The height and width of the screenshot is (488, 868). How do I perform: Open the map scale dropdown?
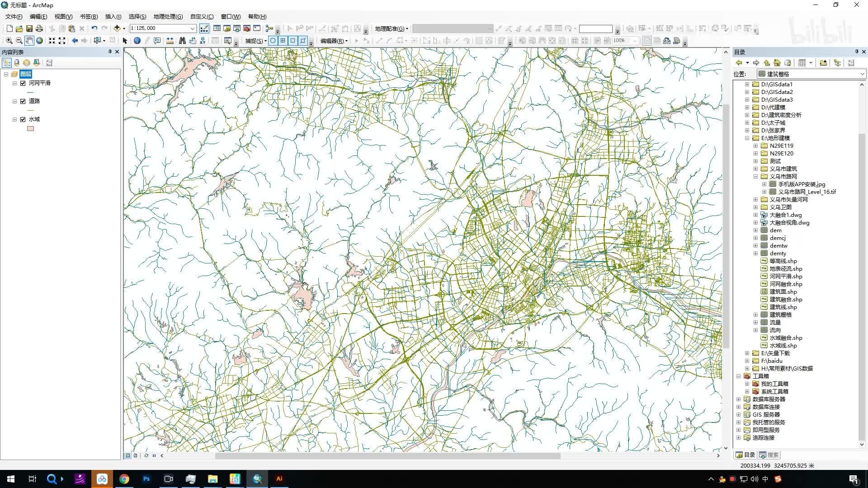point(193,28)
